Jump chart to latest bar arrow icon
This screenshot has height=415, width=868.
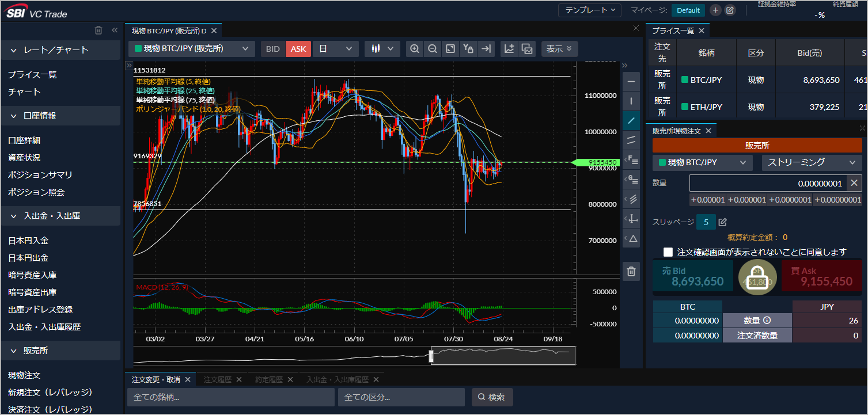486,49
